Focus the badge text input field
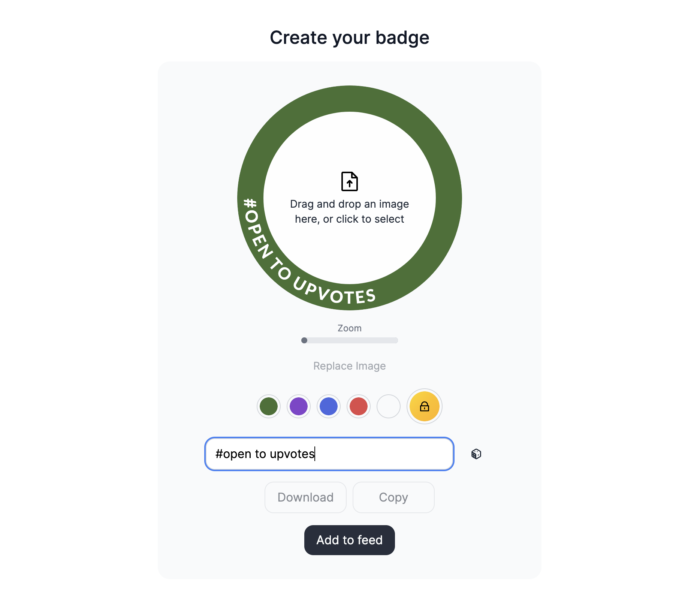 click(x=329, y=454)
